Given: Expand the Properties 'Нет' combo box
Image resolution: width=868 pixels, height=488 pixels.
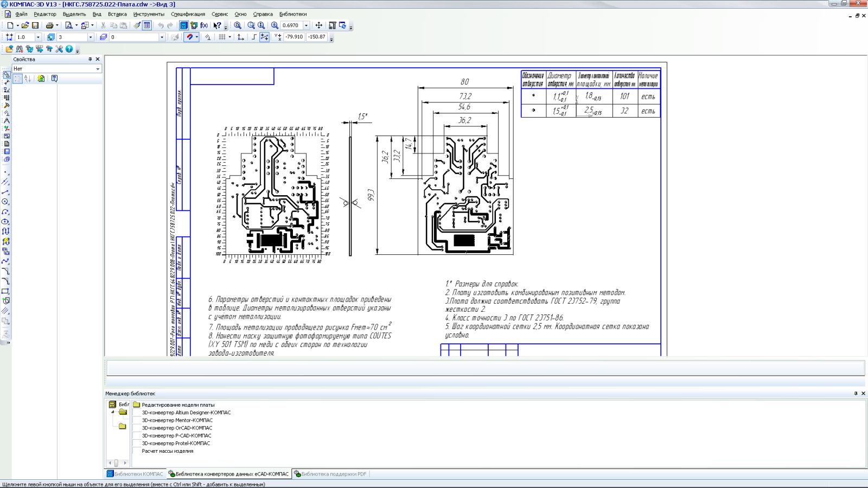Looking at the screenshot, I should [x=98, y=69].
